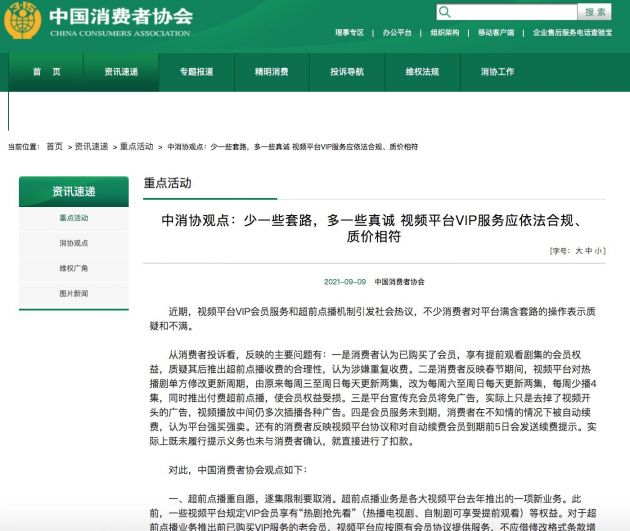Open 维权法规 in main navigation

pos(422,72)
